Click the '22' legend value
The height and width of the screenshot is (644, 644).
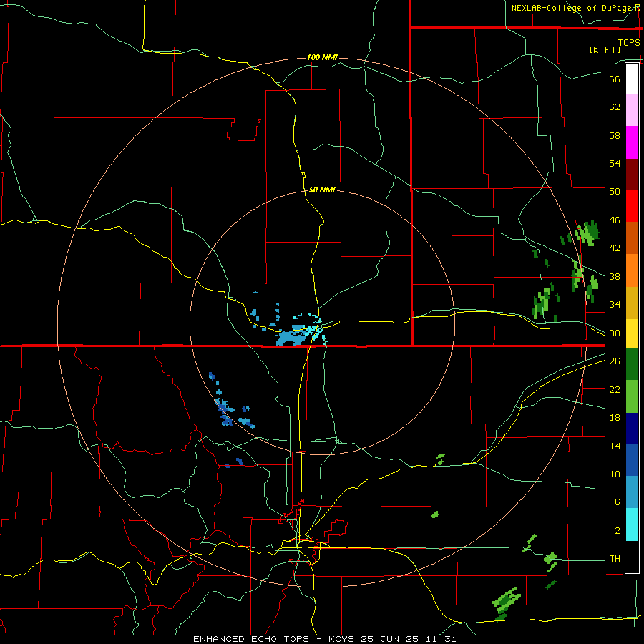click(x=615, y=389)
